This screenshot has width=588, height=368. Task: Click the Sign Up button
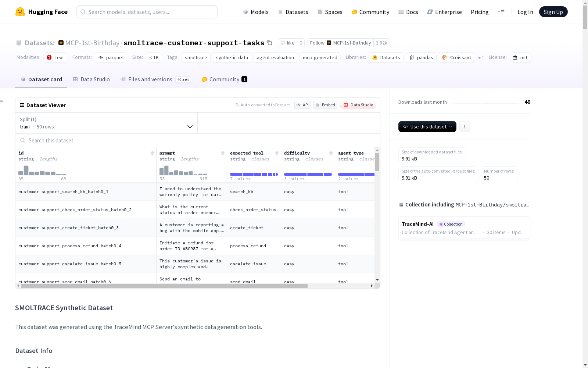(x=553, y=12)
